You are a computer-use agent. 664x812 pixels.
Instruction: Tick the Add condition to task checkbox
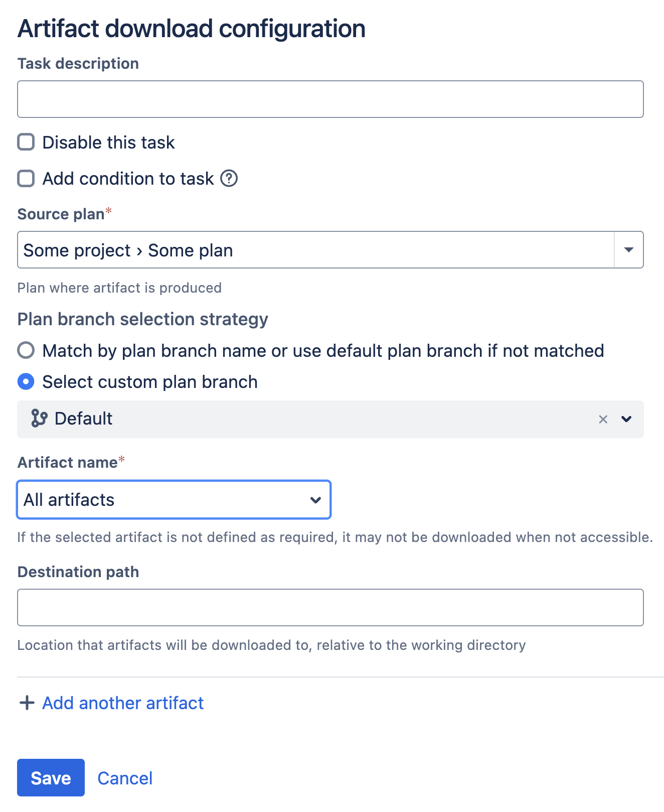[26, 178]
